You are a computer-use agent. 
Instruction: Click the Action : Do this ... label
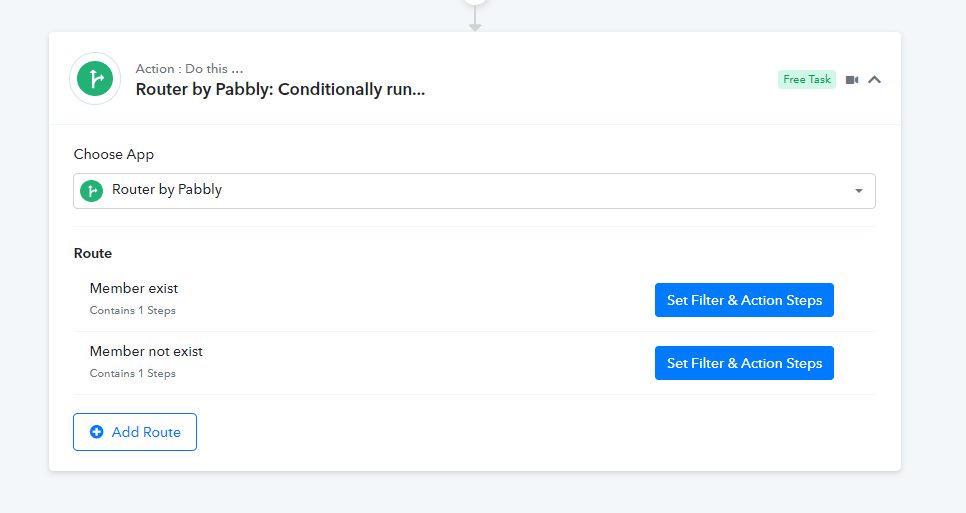point(189,68)
